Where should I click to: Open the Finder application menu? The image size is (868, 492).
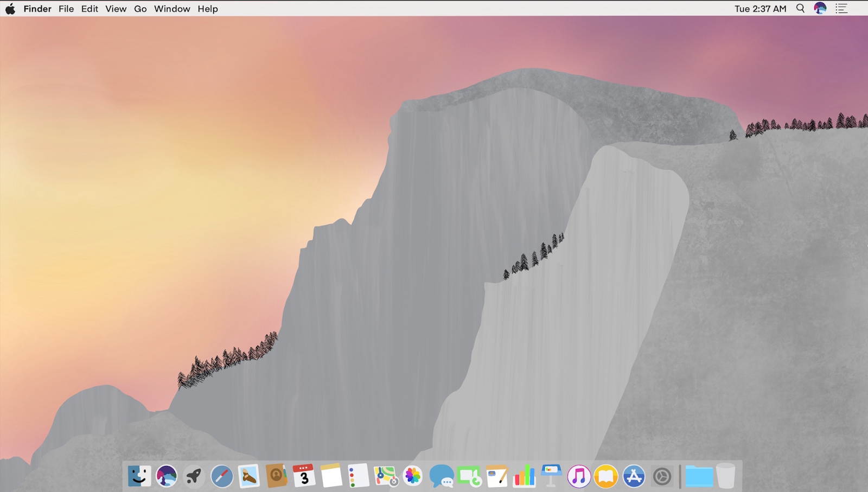[x=37, y=9]
